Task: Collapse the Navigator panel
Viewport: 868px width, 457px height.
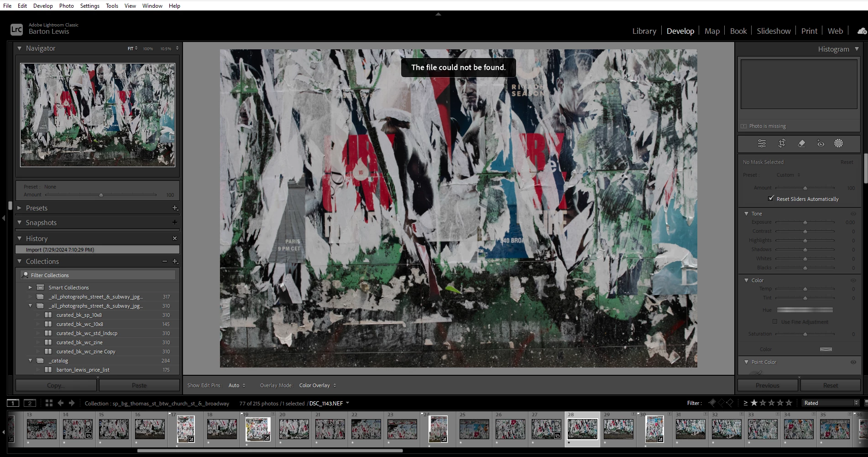Action: (x=20, y=48)
